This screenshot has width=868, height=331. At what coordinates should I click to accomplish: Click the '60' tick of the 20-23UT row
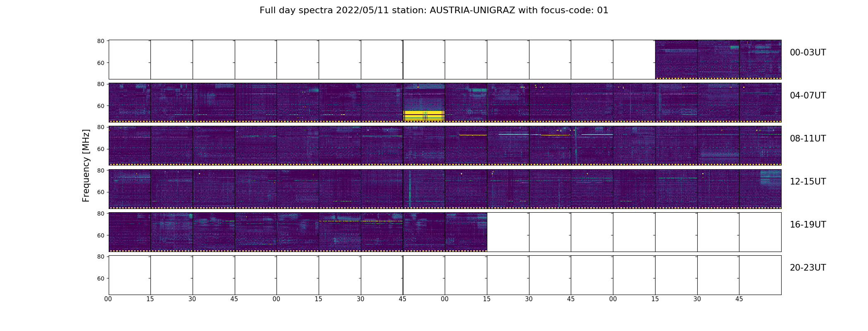[x=100, y=278]
